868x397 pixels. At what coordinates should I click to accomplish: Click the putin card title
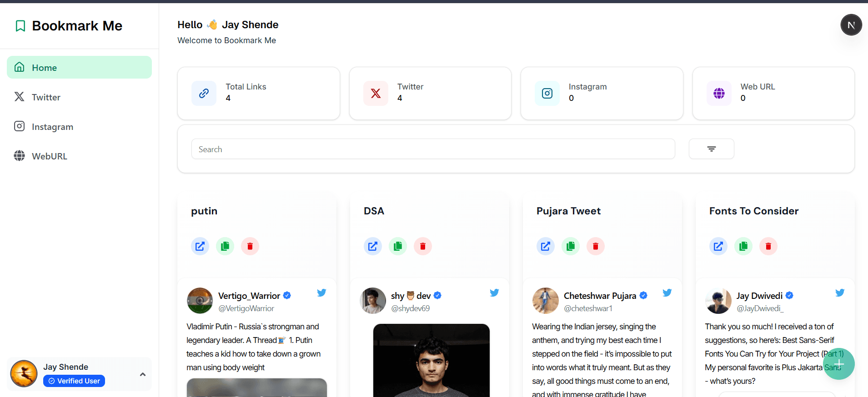pyautogui.click(x=204, y=211)
